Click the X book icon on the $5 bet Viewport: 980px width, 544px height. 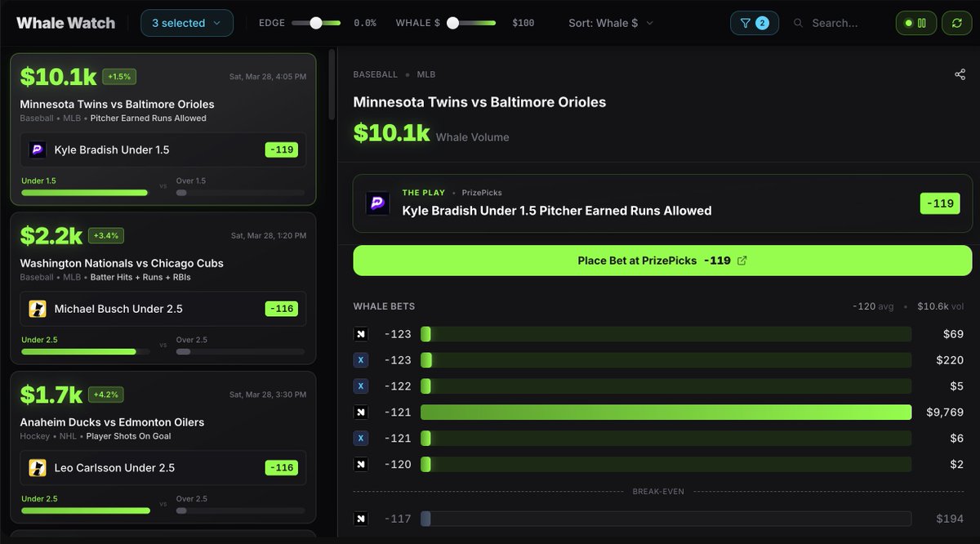(361, 386)
